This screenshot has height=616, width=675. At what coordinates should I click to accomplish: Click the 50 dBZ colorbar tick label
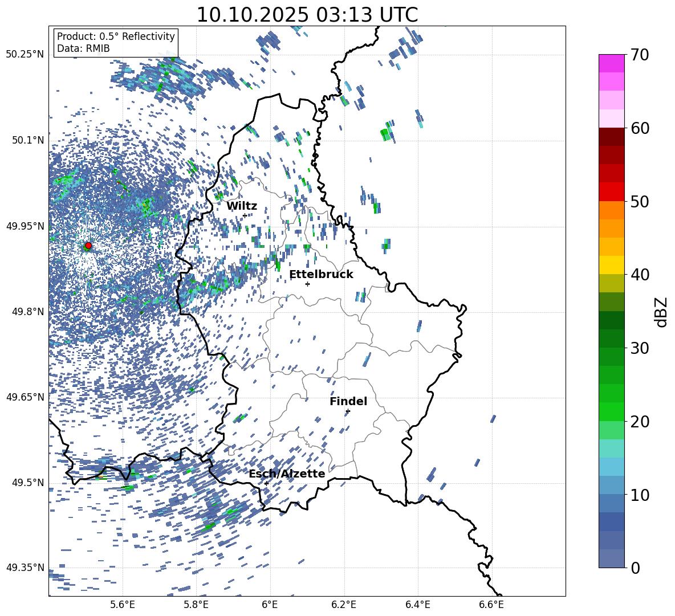pyautogui.click(x=640, y=201)
